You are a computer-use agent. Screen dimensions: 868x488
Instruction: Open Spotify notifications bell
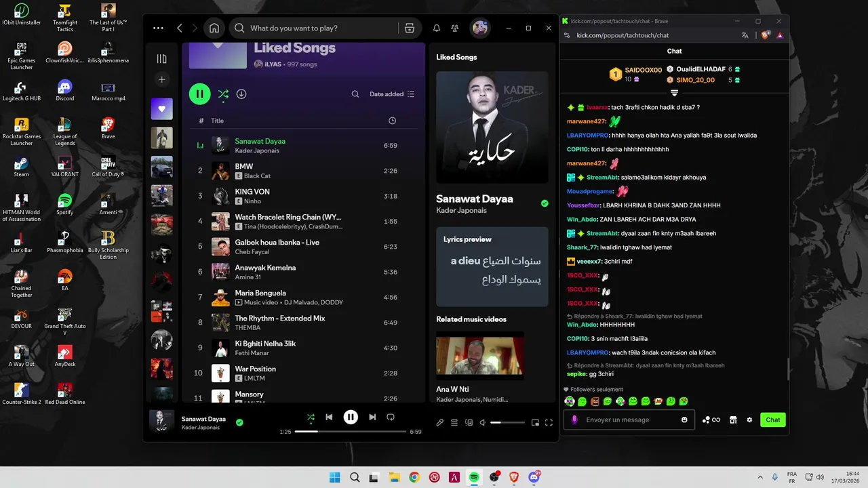click(x=437, y=28)
